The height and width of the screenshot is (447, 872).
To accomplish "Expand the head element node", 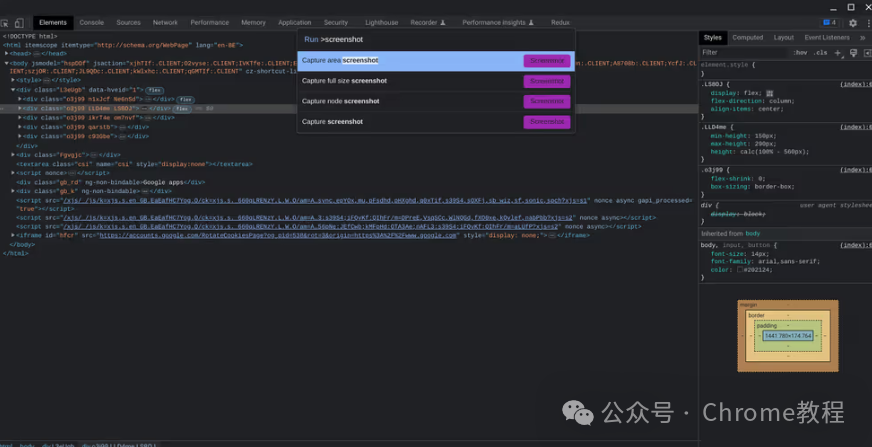I will (x=7, y=53).
